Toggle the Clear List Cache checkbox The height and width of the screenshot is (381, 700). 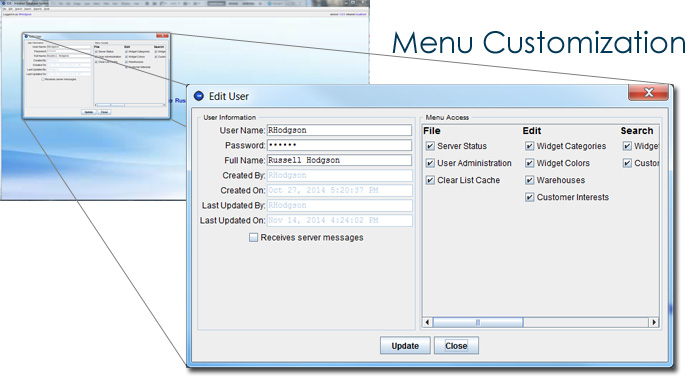point(430,180)
